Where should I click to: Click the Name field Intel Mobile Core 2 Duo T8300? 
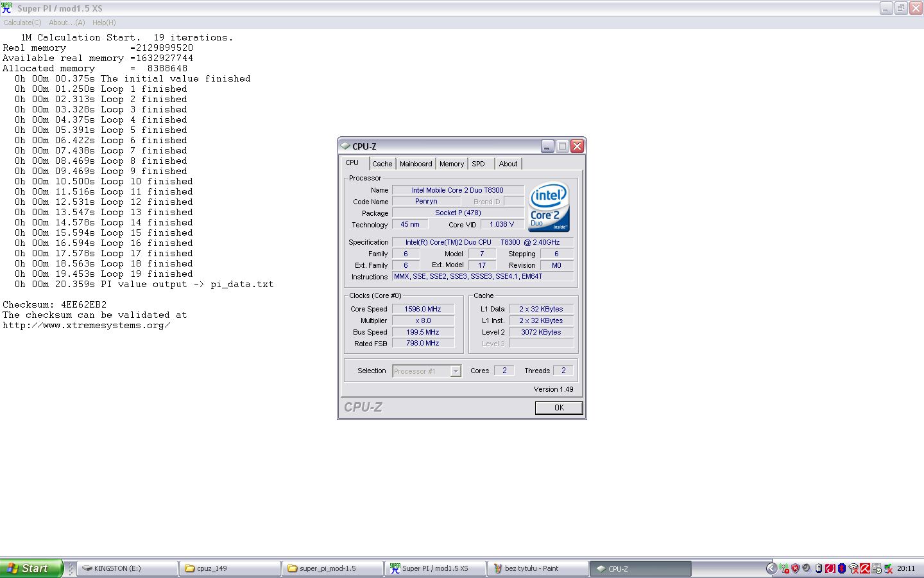[x=458, y=190]
